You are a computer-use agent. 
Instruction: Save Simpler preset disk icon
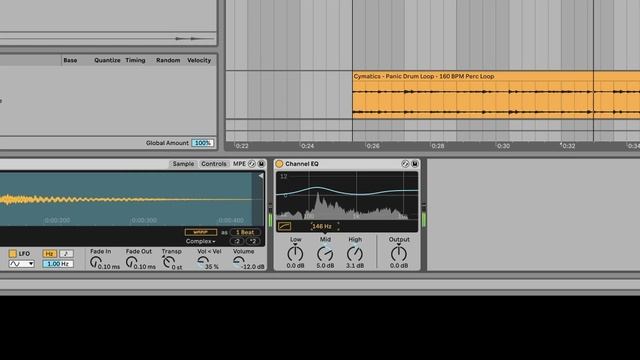point(261,164)
